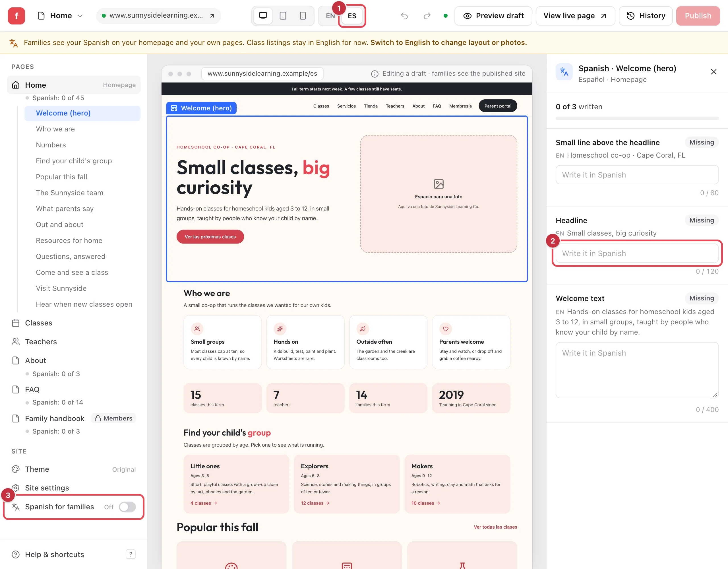This screenshot has width=728, height=569.
Task: Click the redo arrow icon
Action: tap(427, 16)
